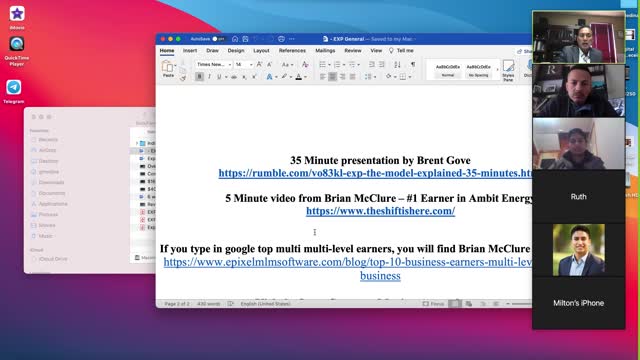Open the theshiftishere.com hyperlink

point(380,211)
